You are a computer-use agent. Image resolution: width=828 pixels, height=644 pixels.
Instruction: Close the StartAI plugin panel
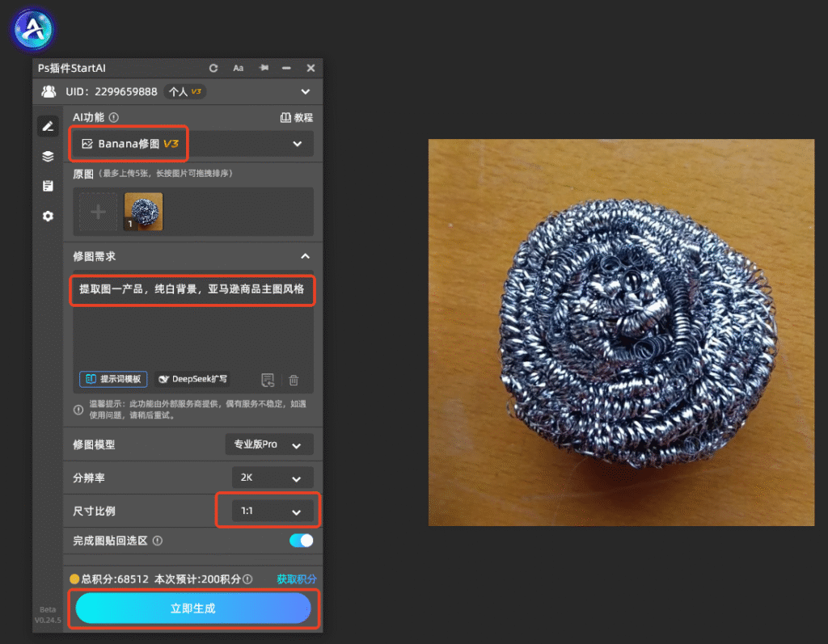click(310, 68)
